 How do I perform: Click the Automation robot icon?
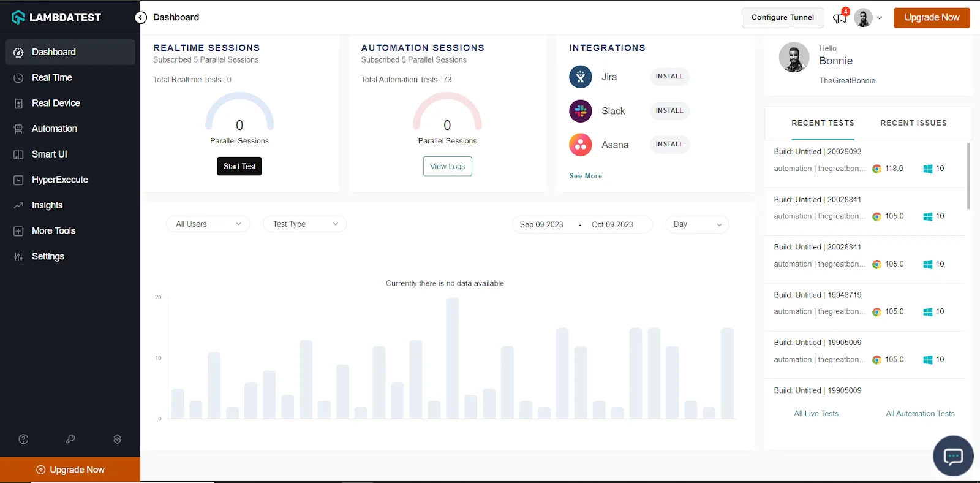(x=18, y=129)
